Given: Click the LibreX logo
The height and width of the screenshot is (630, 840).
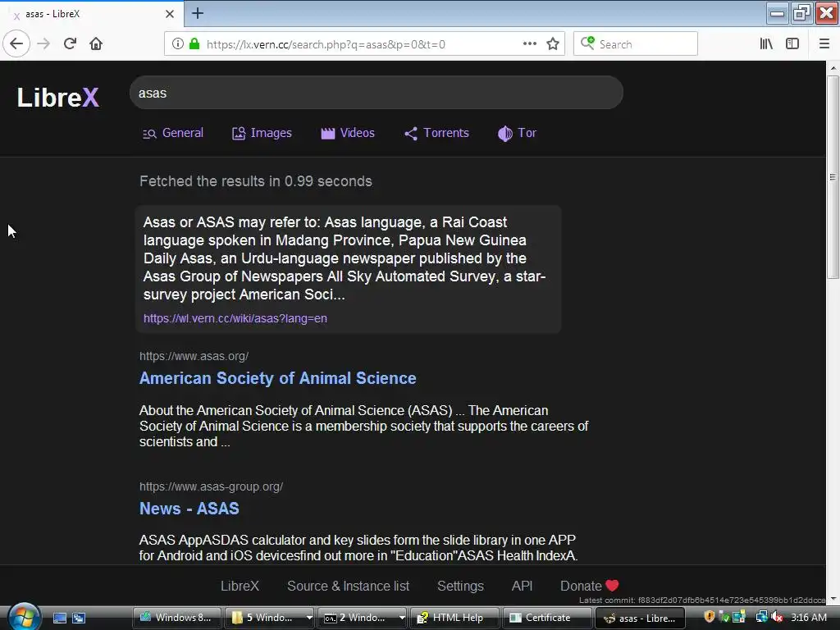Looking at the screenshot, I should click(x=58, y=98).
